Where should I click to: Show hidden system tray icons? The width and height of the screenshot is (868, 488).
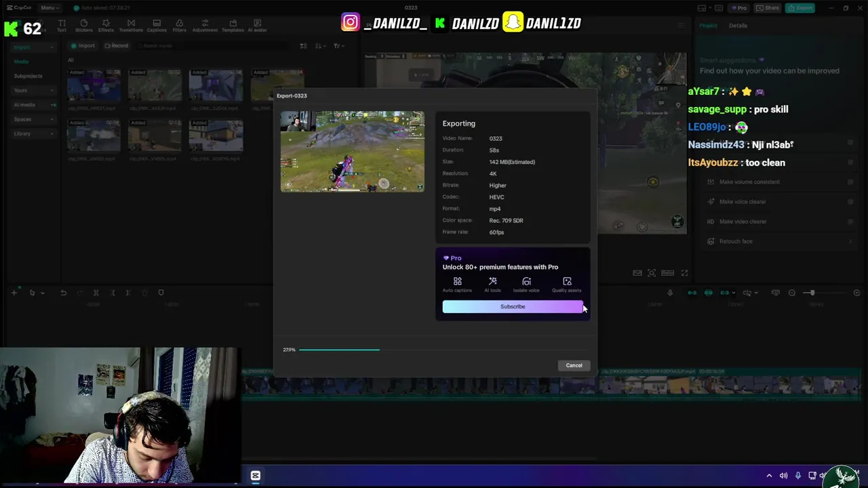coord(769,476)
